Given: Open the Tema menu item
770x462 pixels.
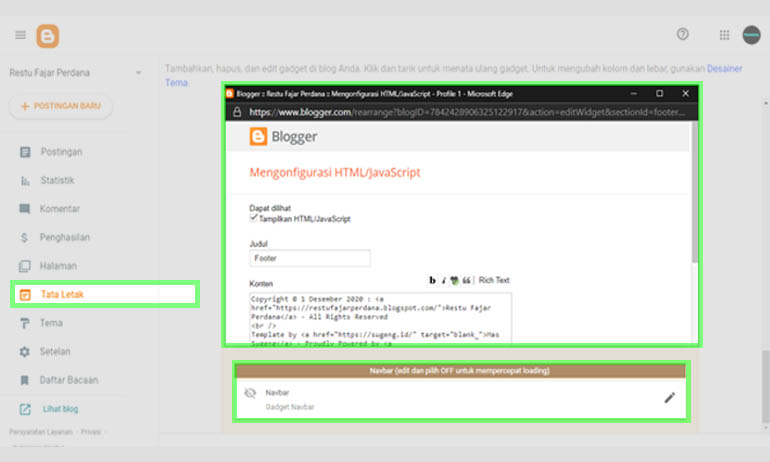Looking at the screenshot, I should 51,323.
